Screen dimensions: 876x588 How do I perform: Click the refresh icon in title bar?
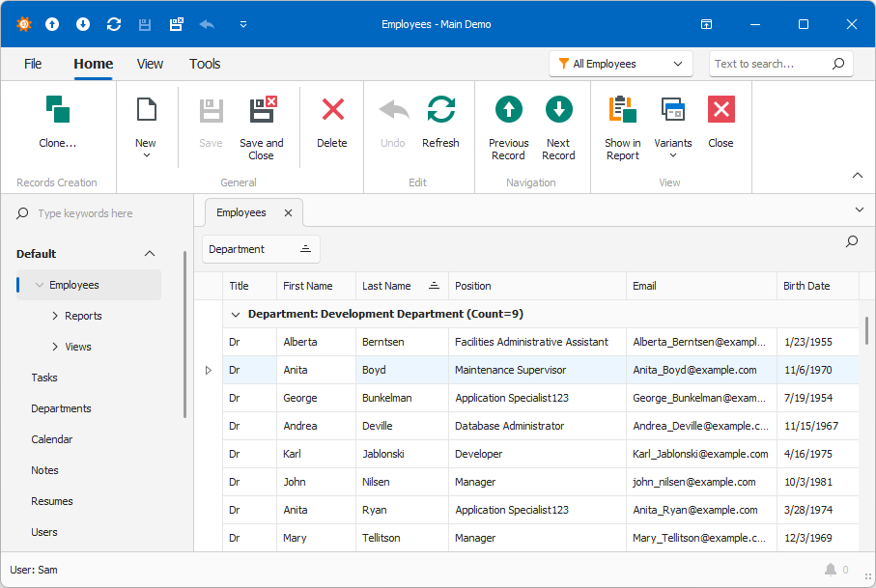point(114,24)
